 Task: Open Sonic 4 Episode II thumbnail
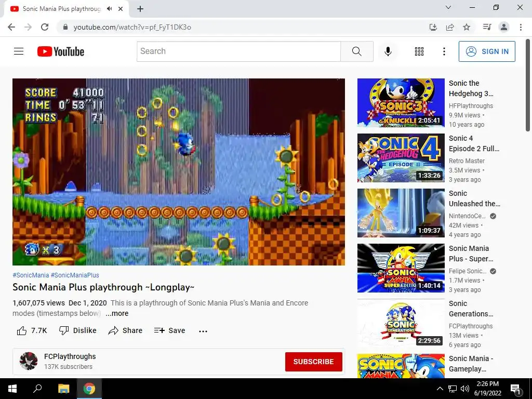click(401, 158)
